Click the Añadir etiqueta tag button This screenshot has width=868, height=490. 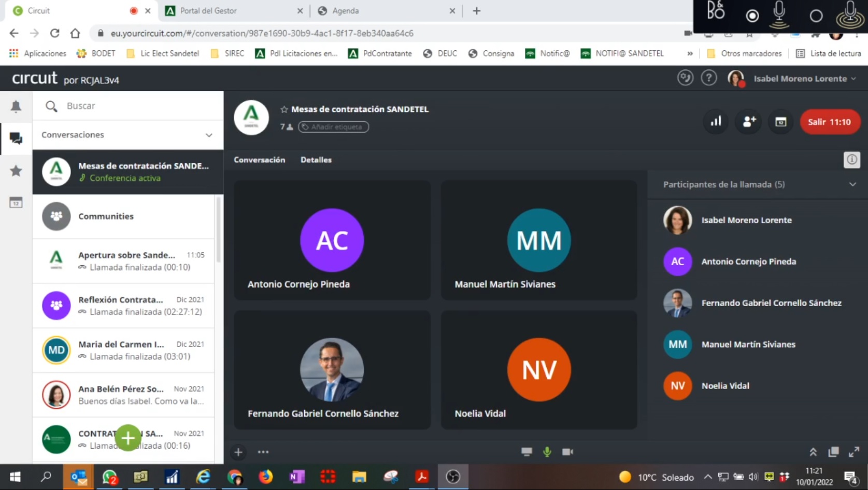pos(333,127)
